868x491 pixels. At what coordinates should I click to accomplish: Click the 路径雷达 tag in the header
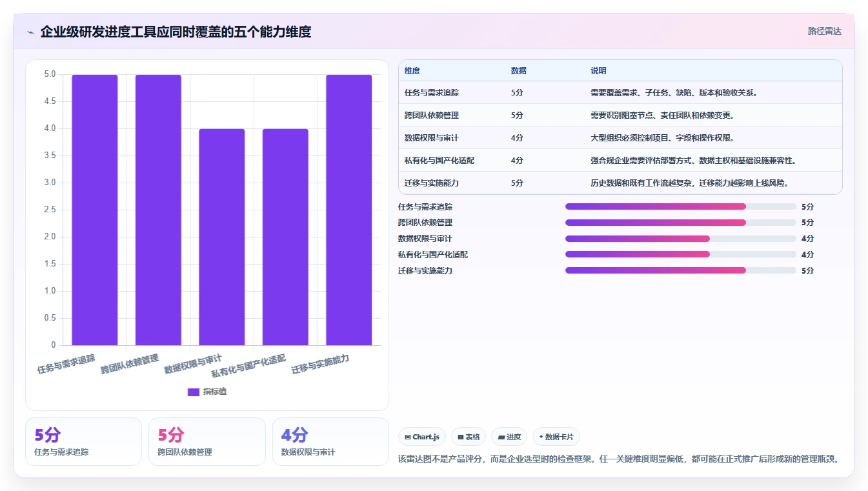(x=825, y=31)
